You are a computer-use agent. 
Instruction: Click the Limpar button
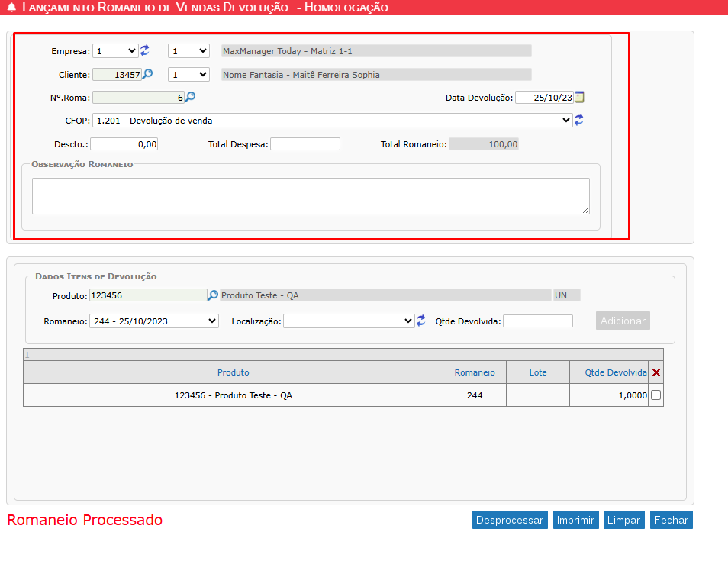pyautogui.click(x=624, y=520)
